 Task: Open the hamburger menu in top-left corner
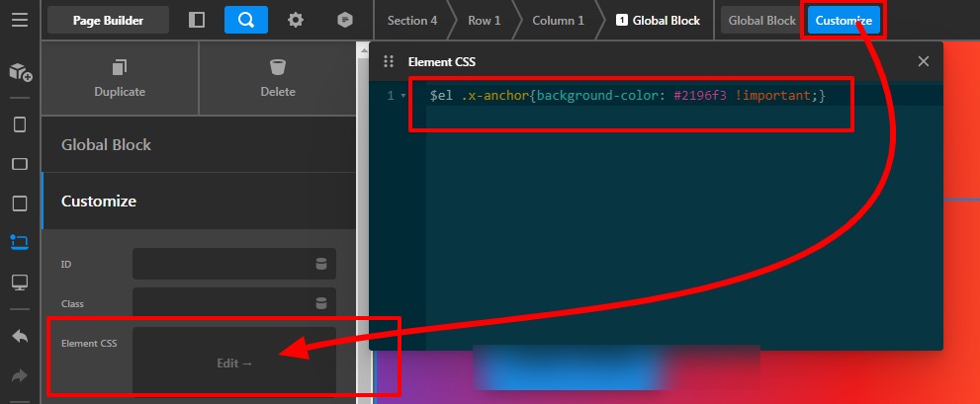(x=20, y=20)
